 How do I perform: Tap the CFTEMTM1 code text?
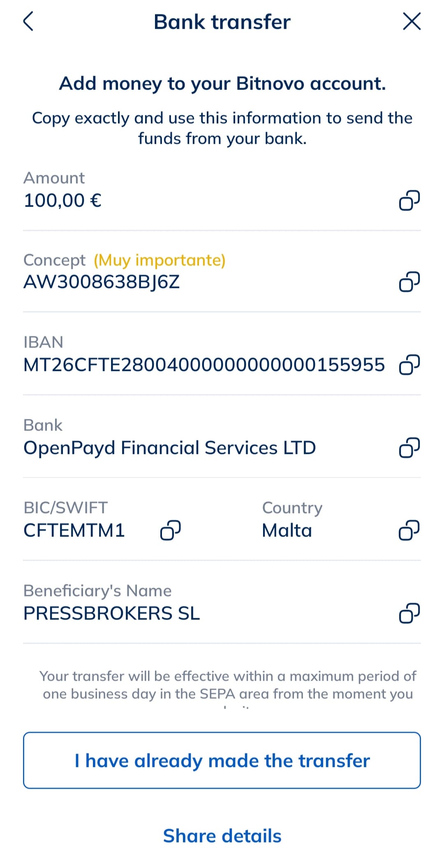[x=74, y=530]
